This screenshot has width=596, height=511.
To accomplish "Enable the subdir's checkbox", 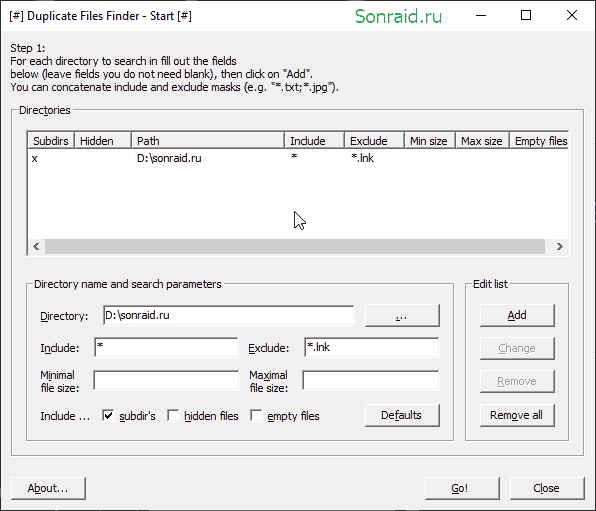I will pyautogui.click(x=108, y=415).
